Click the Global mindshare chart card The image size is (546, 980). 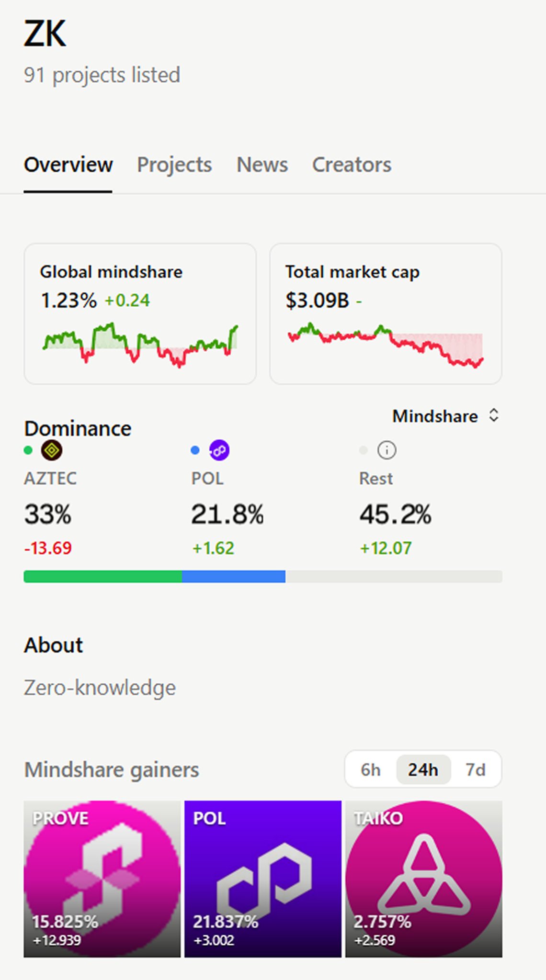pos(140,314)
